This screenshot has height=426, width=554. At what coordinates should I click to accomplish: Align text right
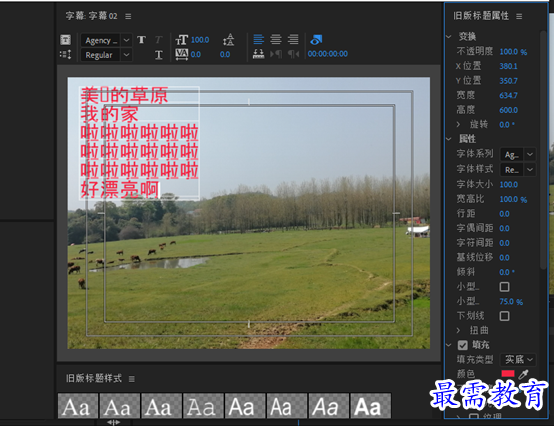click(293, 39)
